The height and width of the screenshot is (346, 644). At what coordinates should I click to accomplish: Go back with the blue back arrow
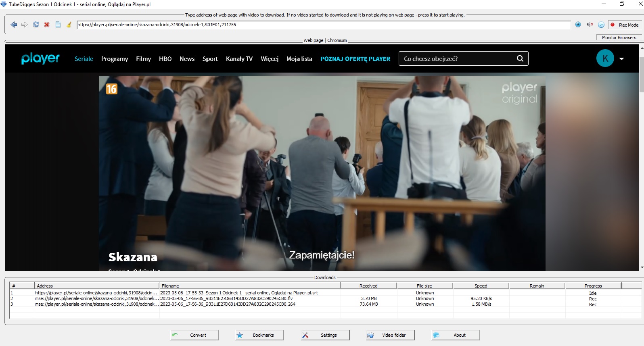[x=14, y=25]
